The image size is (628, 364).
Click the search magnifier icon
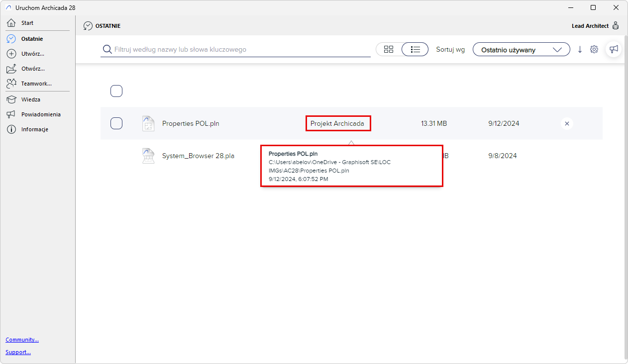coord(107,49)
